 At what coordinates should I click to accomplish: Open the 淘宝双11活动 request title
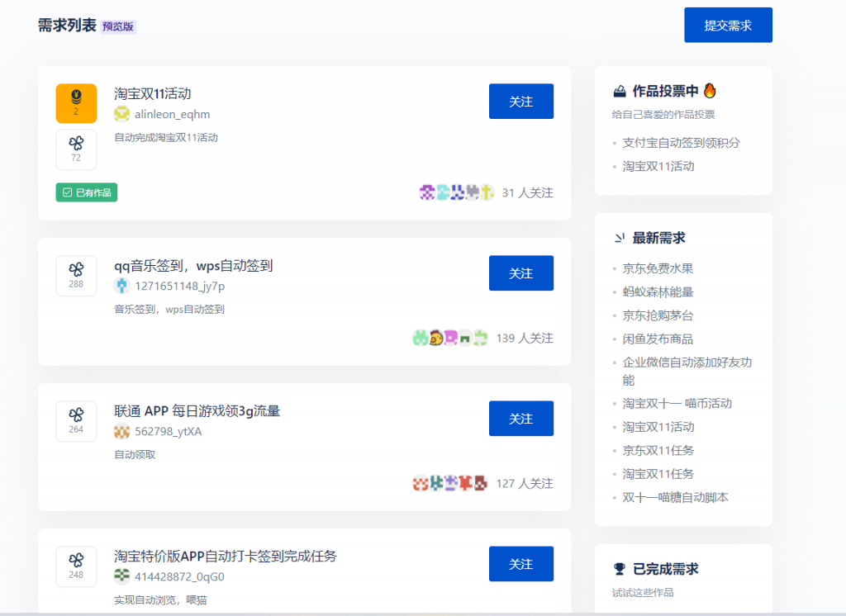153,93
